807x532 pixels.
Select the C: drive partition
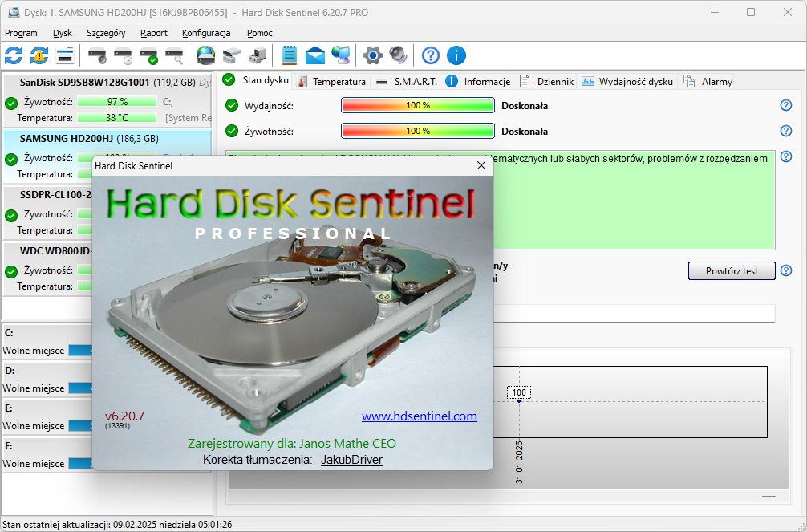click(47, 342)
